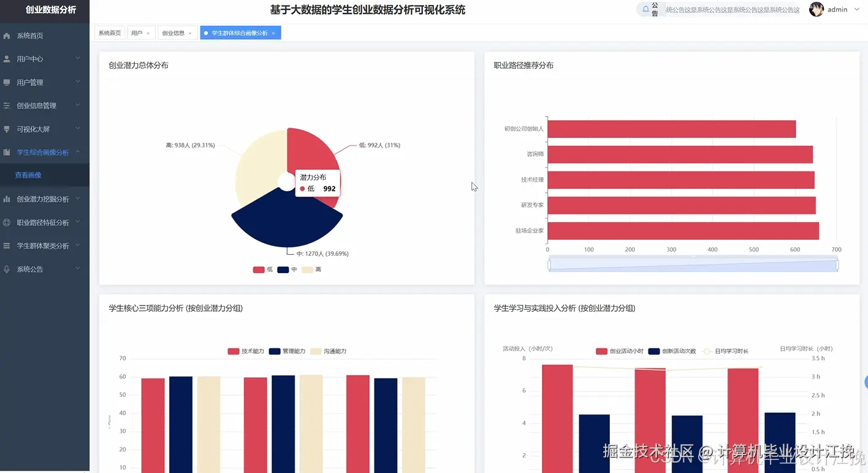Click the 低: 992人 (31%) pie label

(x=379, y=145)
